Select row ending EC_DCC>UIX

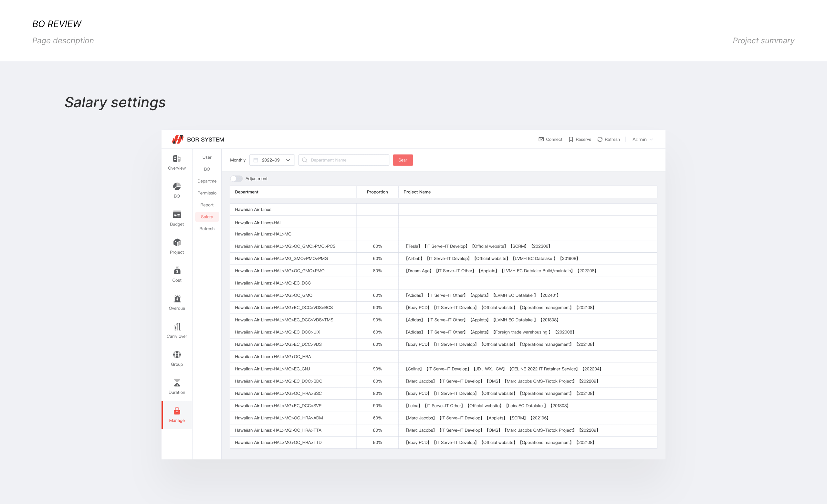click(443, 332)
